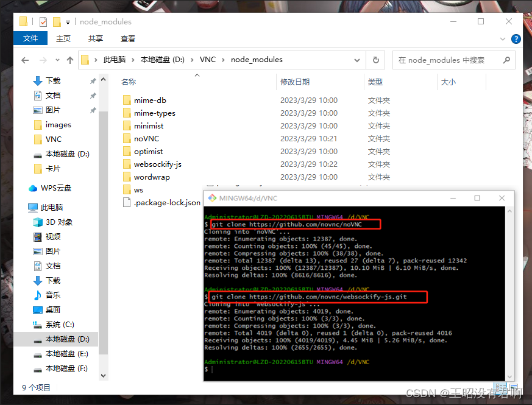Open pinned 图片 in quick access
This screenshot has height=405, width=532.
coord(53,110)
